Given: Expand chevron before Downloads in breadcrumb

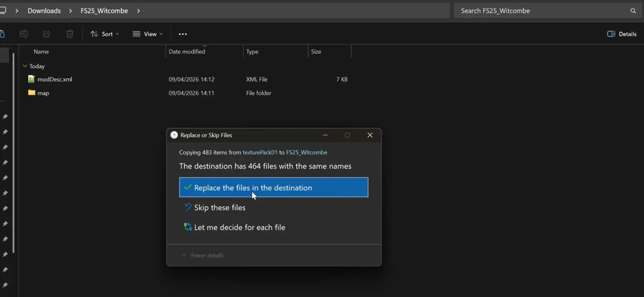Looking at the screenshot, I should pyautogui.click(x=17, y=11).
